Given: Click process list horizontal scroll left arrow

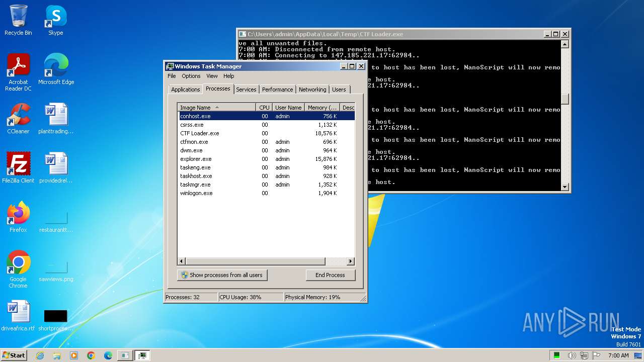Looking at the screenshot, I should 182,261.
